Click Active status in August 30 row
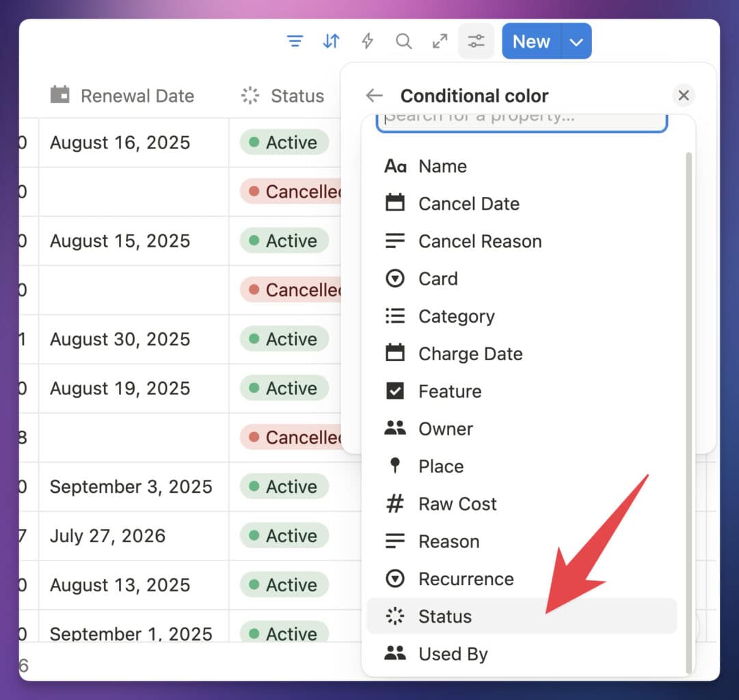The width and height of the screenshot is (739, 700). 284,339
